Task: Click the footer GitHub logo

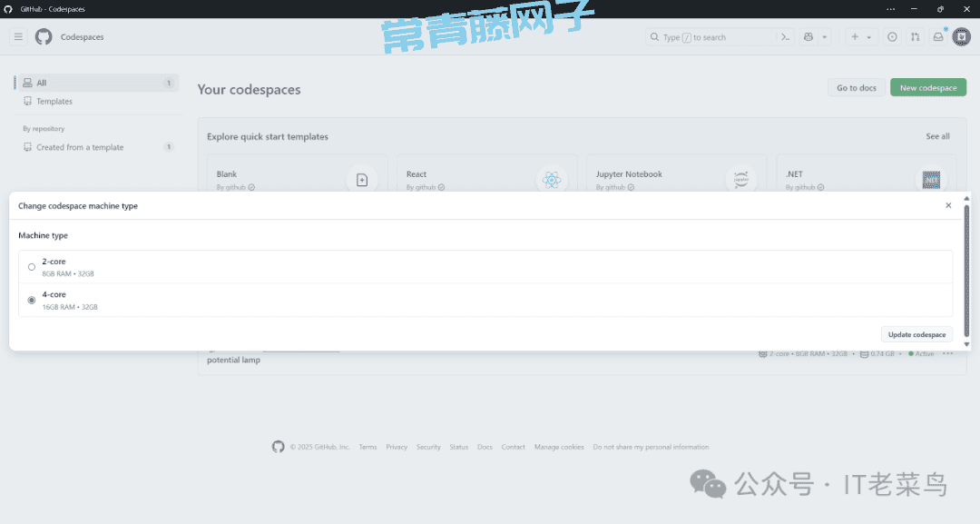Action: 279,447
